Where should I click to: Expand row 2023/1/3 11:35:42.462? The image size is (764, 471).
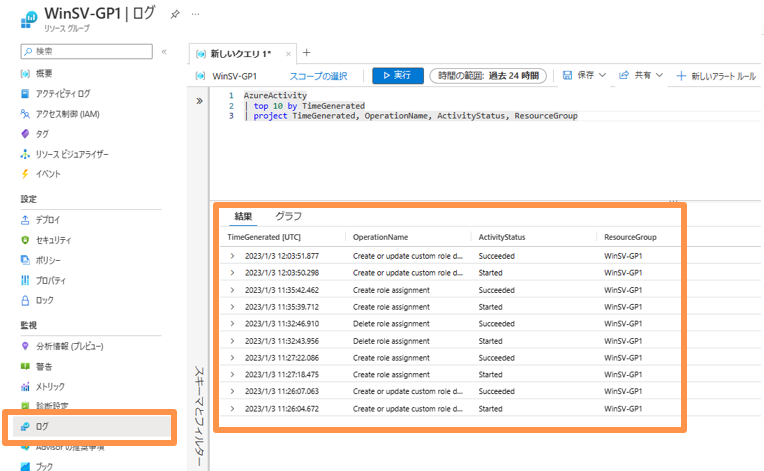coord(232,290)
